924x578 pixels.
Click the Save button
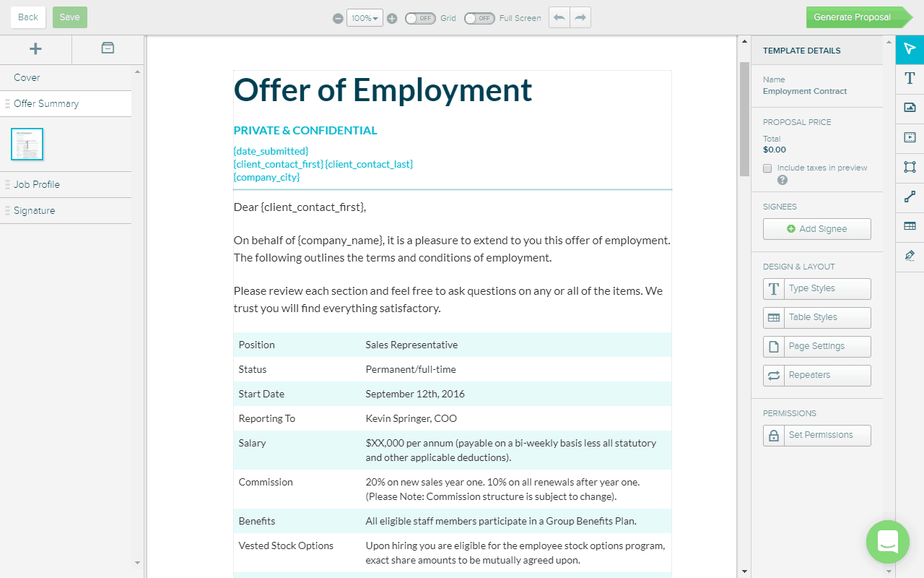point(70,17)
